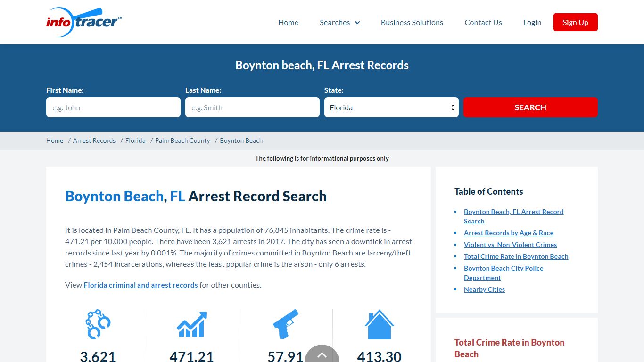Click the 3,621 arrests figure

pos(98,356)
